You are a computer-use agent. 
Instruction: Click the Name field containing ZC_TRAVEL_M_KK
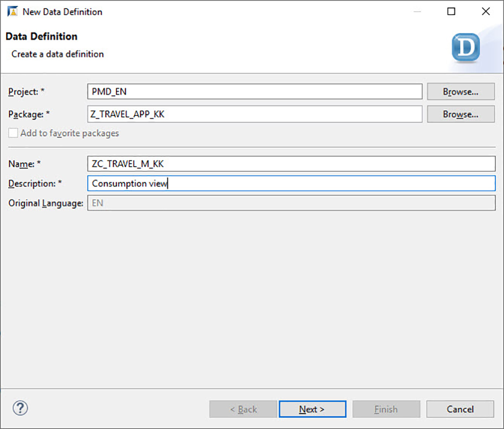(x=290, y=164)
